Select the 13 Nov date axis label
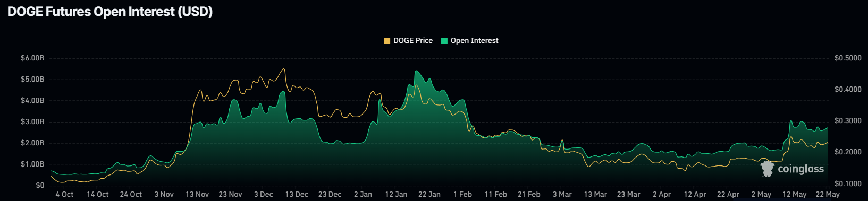 click(197, 195)
